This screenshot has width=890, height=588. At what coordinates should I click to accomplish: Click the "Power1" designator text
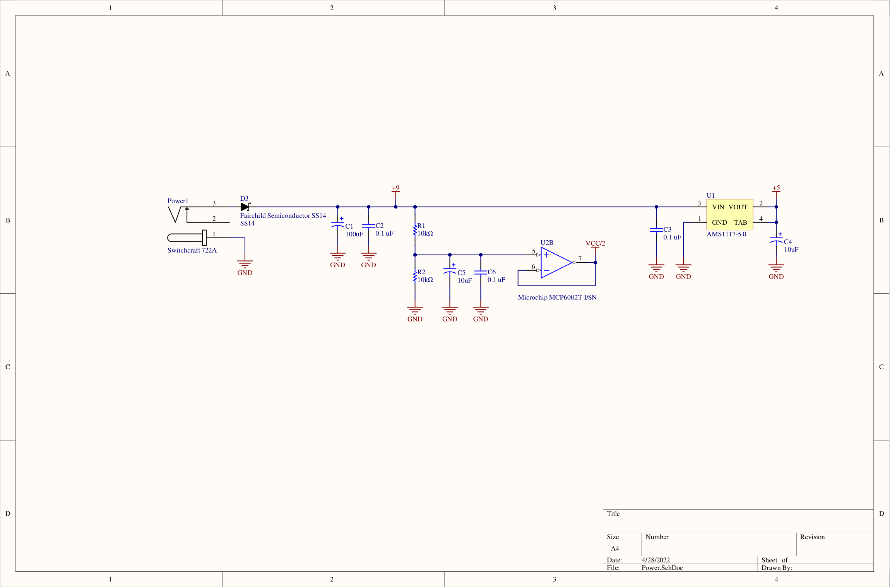tap(178, 201)
